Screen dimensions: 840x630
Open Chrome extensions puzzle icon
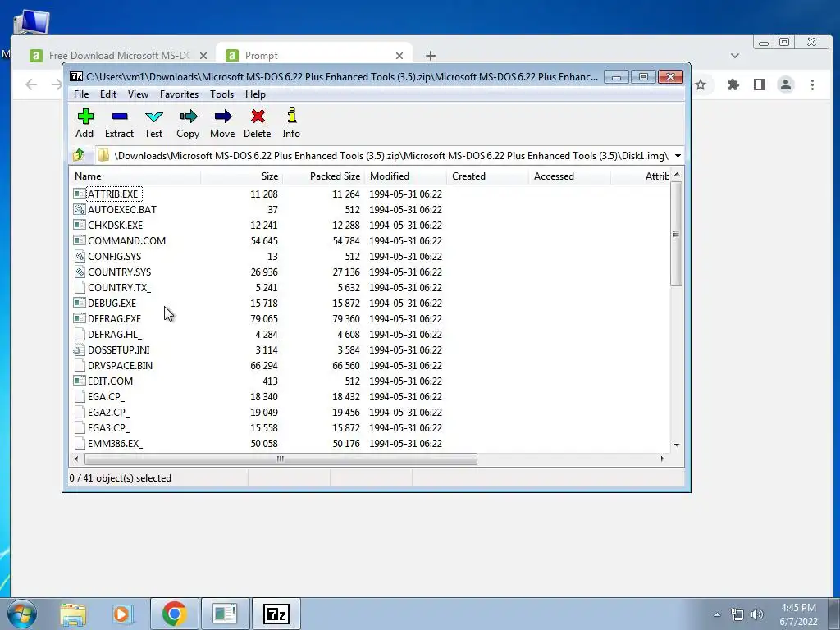coord(733,84)
